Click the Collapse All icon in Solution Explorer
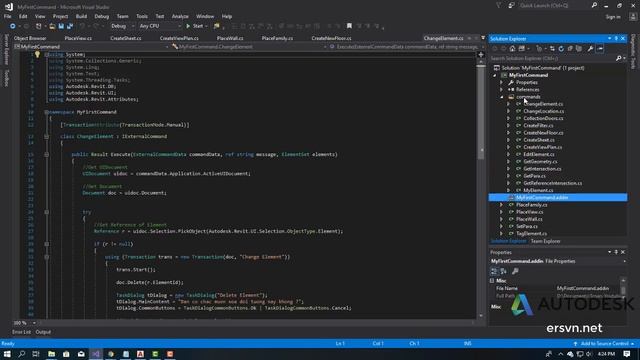Viewport: 640px width, 360px height. click(x=570, y=49)
